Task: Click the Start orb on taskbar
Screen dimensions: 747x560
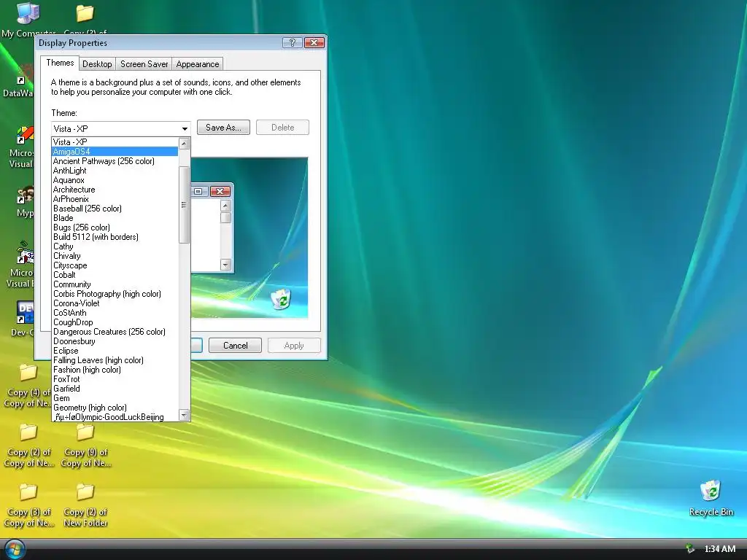Action: click(15, 550)
